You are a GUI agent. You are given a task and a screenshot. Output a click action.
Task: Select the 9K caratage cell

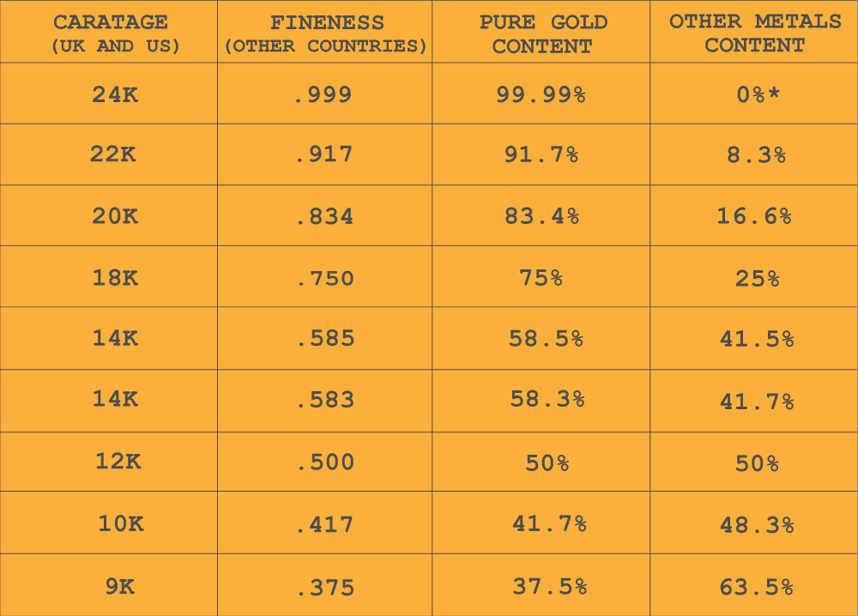coord(120,587)
